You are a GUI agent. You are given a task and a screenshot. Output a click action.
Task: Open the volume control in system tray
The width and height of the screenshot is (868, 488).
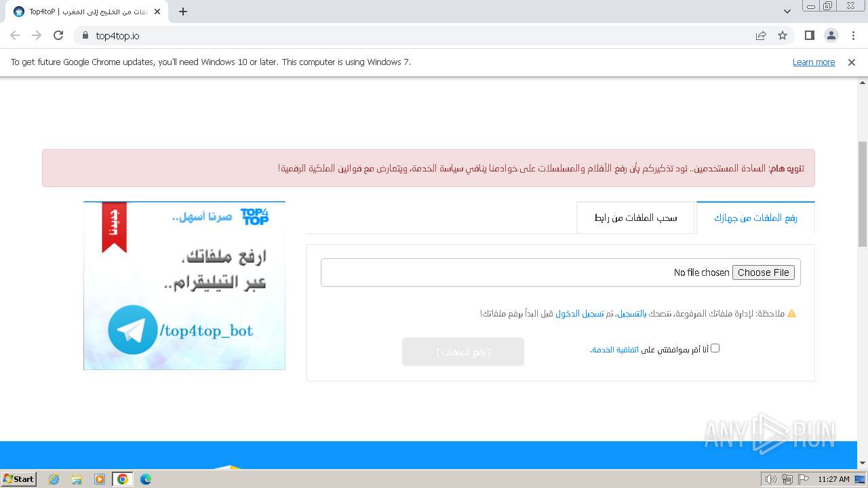coord(770,479)
